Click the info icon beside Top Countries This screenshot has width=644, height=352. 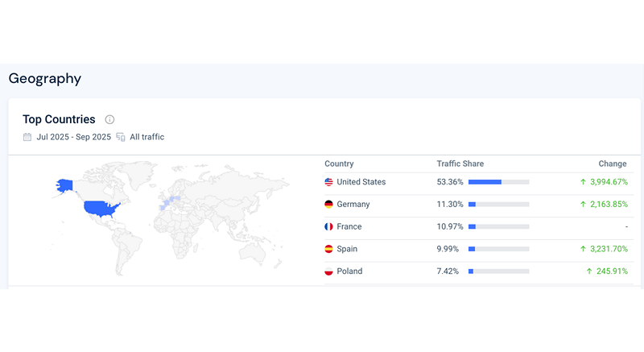pos(109,119)
